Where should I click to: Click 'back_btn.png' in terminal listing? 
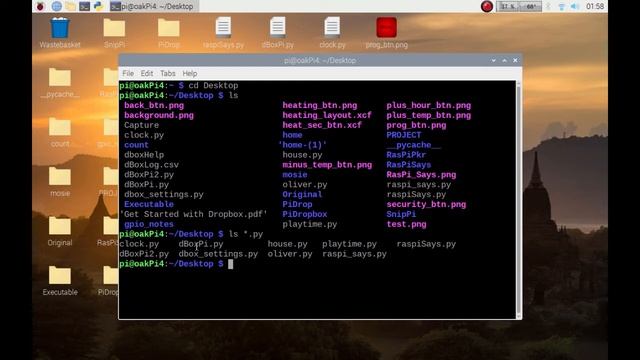[154, 105]
